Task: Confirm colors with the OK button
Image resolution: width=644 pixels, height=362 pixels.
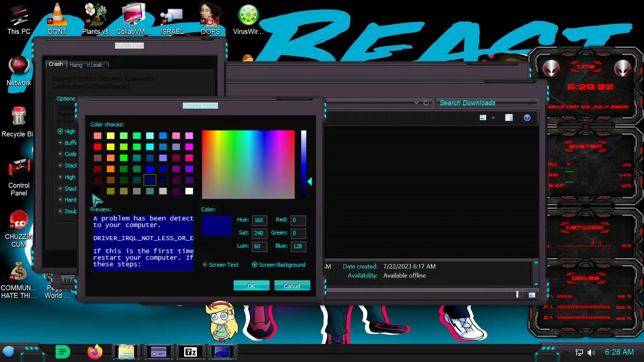Action: click(x=251, y=286)
